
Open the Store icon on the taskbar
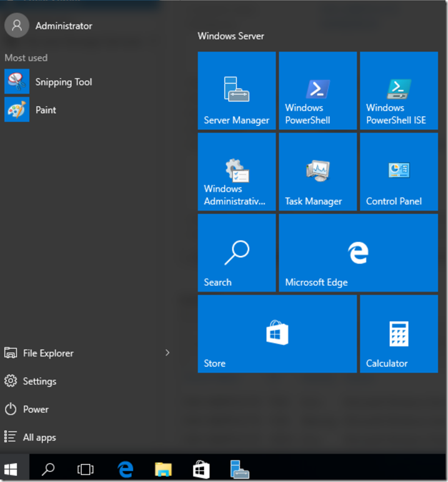[201, 470]
